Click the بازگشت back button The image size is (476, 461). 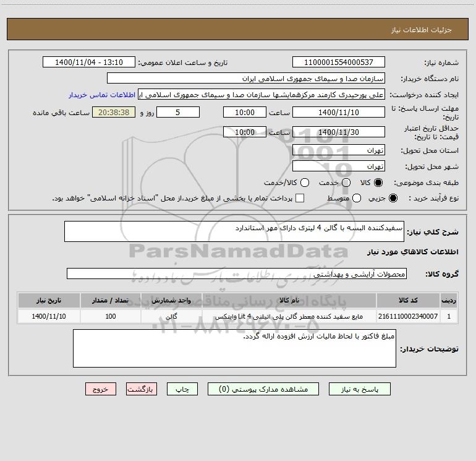[142, 389]
